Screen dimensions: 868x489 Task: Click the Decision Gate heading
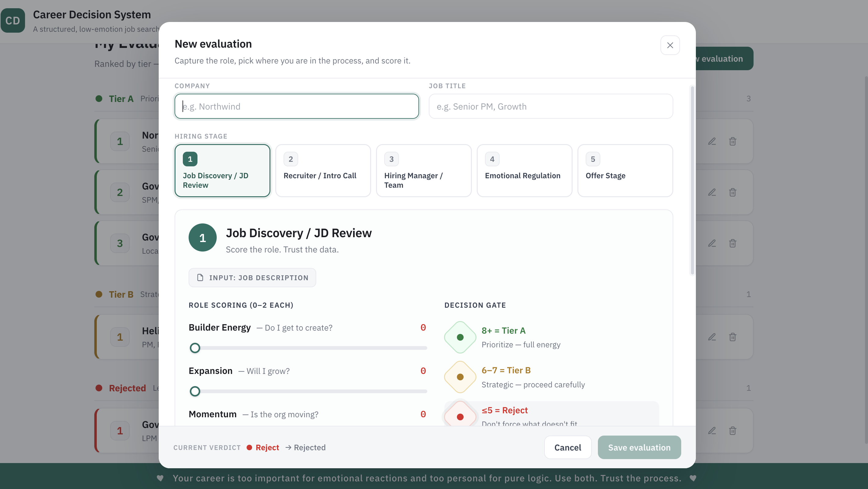pyautogui.click(x=475, y=305)
